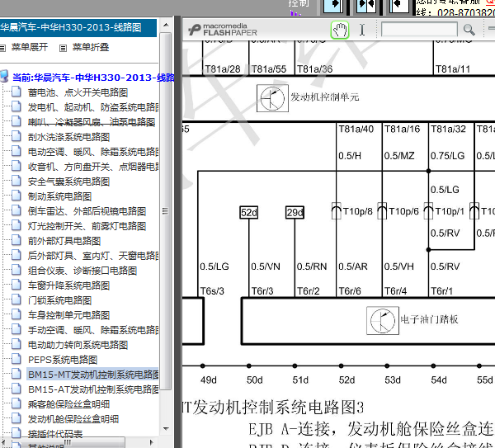The width and height of the screenshot is (495, 448).
Task: Click page icon beside 安全气囊系统电路图
Action: pos(16,181)
